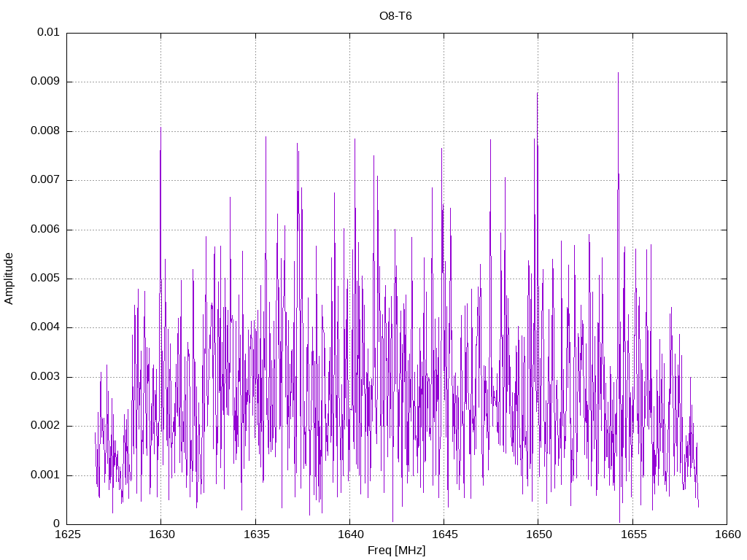The width and height of the screenshot is (747, 560).
Task: Click the 0.006 y-axis tick label
Action: click(x=45, y=230)
